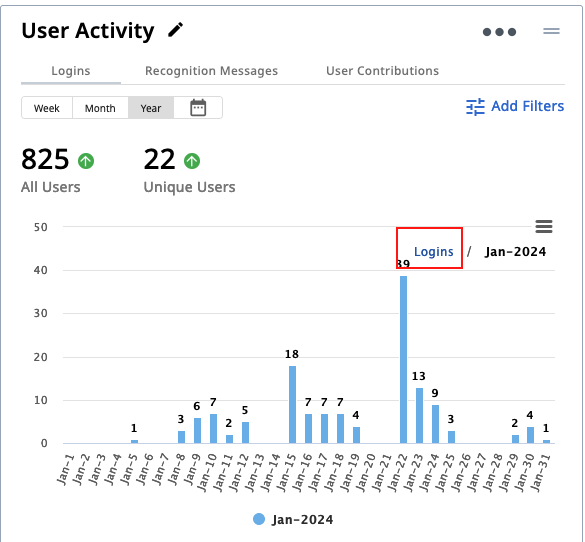Screen dimensions: 585x542
Task: Click the Add Filters sliders icon
Action: click(x=475, y=107)
